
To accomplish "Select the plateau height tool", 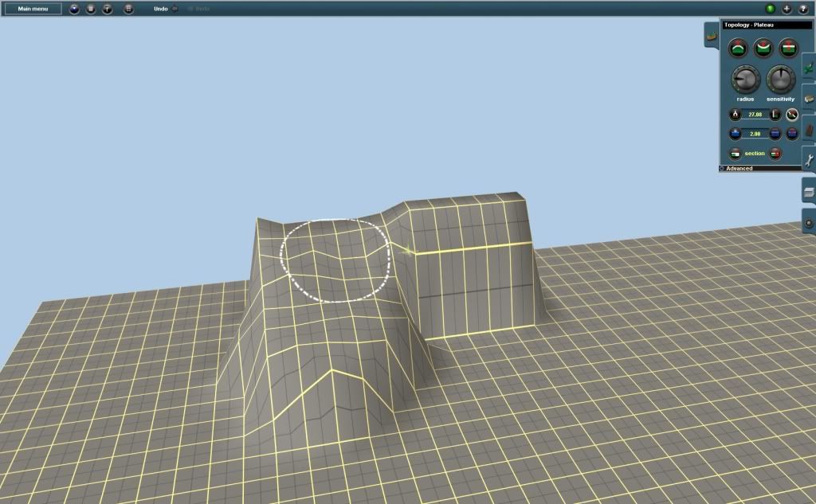I will [x=789, y=49].
